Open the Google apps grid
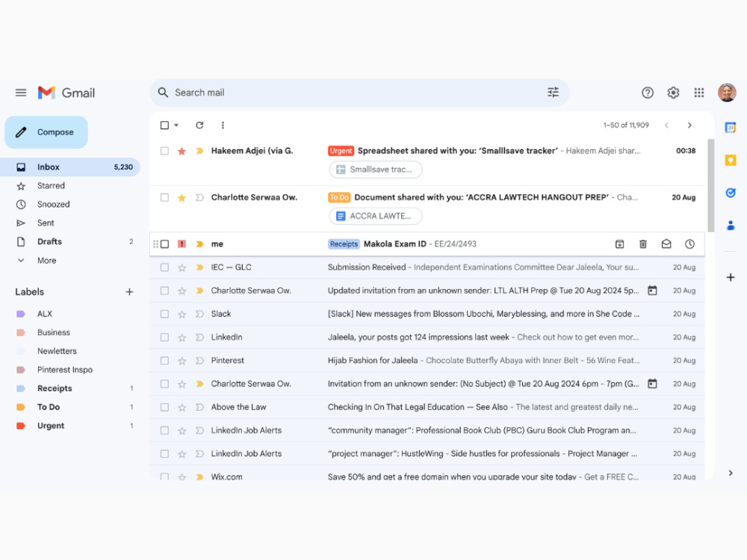The image size is (747, 560). point(698,93)
